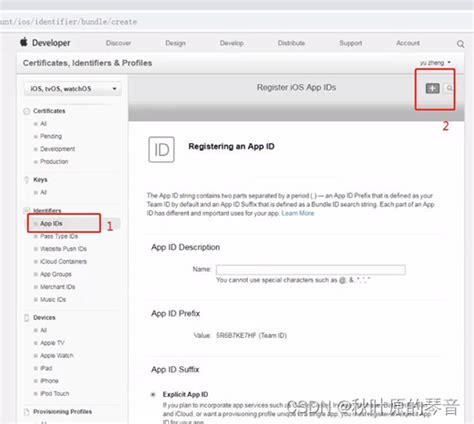Click the search icon beside plus button
This screenshot has width=474, height=424.
click(x=449, y=88)
